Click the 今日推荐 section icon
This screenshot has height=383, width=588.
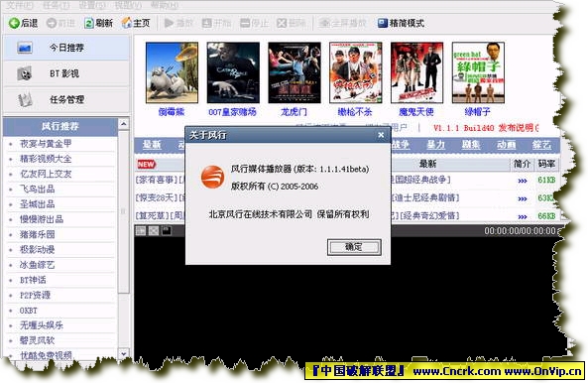25,48
